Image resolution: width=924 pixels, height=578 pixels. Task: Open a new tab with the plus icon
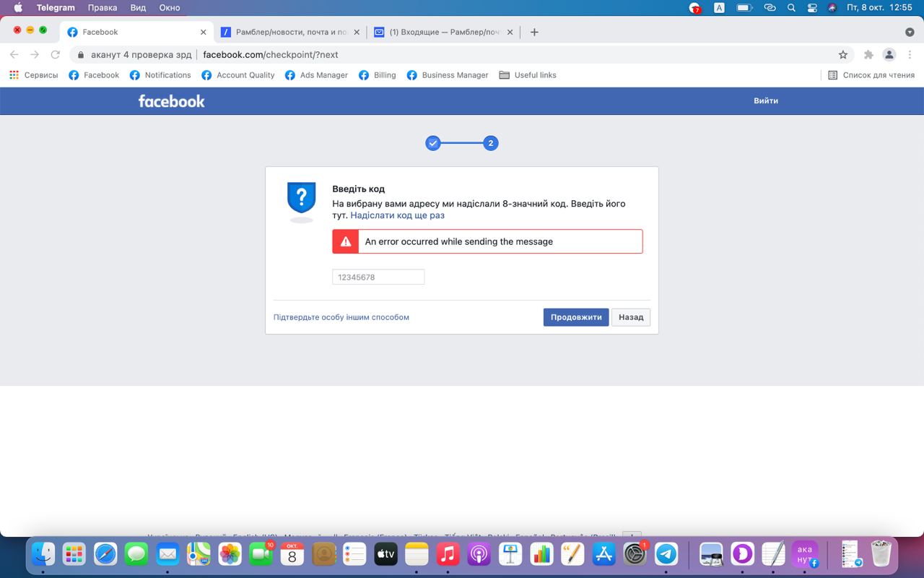pyautogui.click(x=534, y=32)
